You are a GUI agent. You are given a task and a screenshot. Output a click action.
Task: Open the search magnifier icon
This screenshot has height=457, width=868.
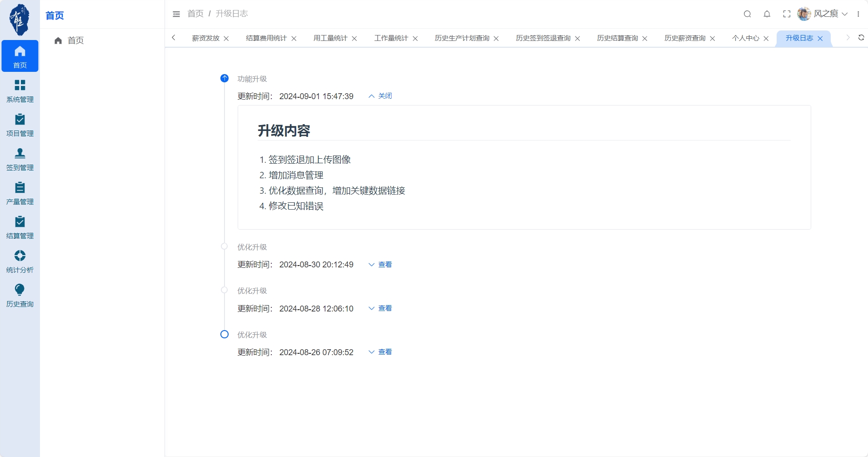point(747,14)
